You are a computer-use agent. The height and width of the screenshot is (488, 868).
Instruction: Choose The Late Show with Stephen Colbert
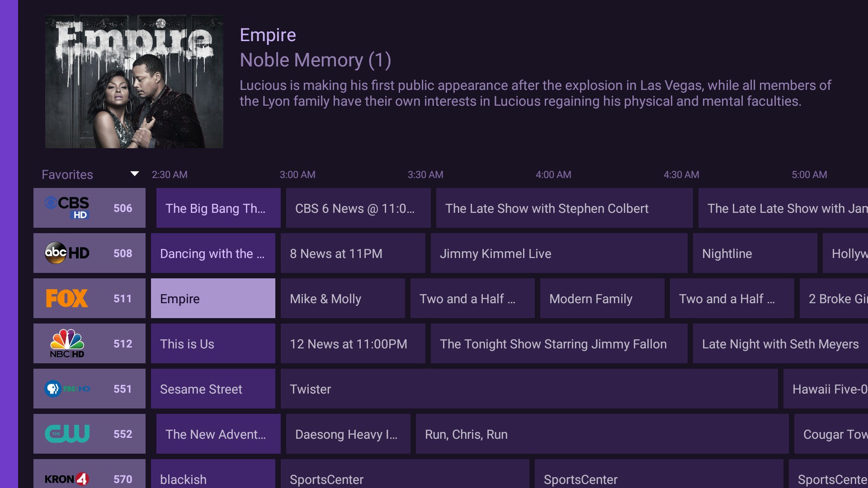click(564, 208)
